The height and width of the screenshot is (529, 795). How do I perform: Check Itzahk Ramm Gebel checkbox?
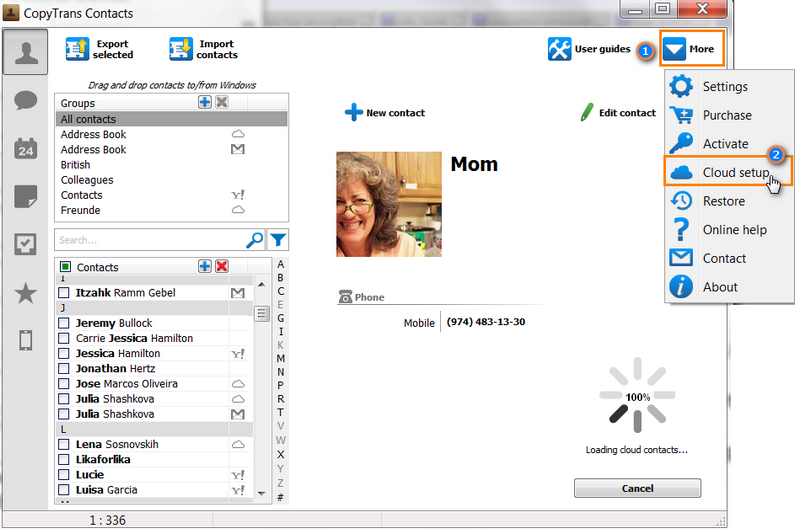(64, 293)
